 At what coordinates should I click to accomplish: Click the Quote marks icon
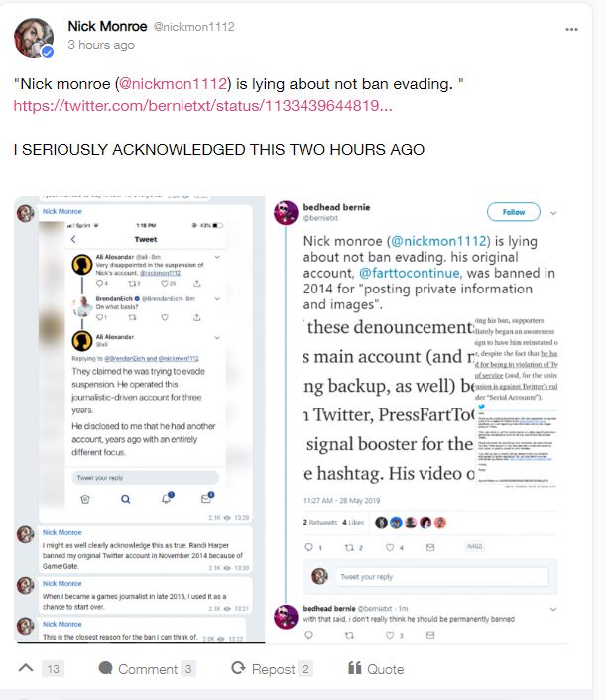coord(355,668)
